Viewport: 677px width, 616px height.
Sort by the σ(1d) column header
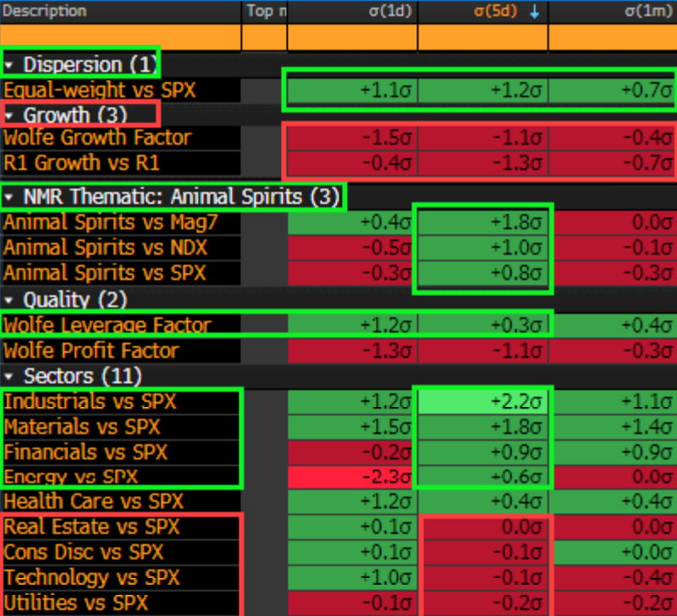387,12
